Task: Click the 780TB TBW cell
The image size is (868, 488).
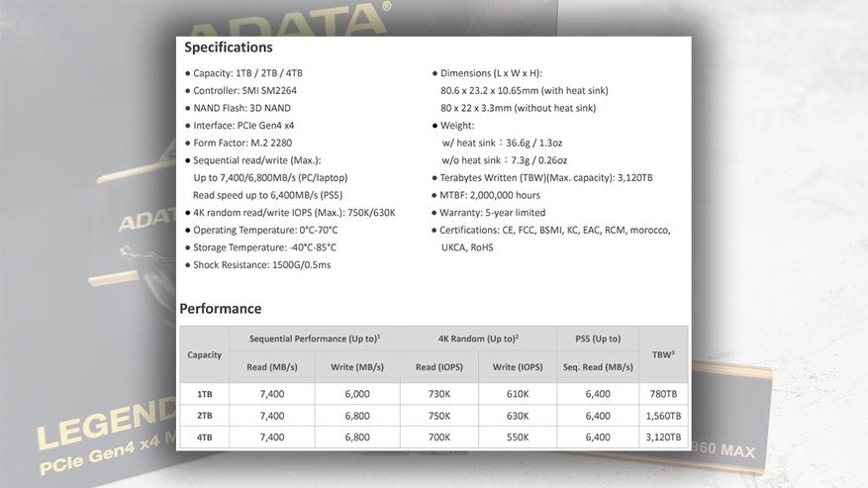Action: (x=663, y=394)
